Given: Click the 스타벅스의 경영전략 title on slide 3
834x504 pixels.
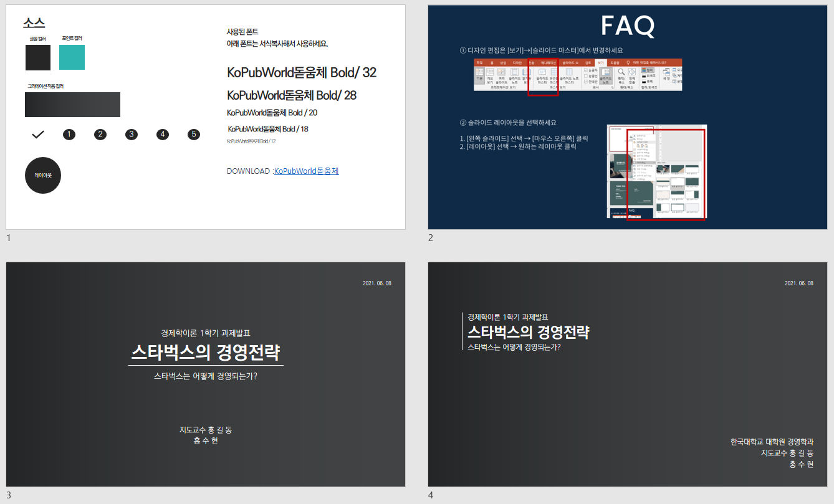Looking at the screenshot, I should pyautogui.click(x=206, y=353).
